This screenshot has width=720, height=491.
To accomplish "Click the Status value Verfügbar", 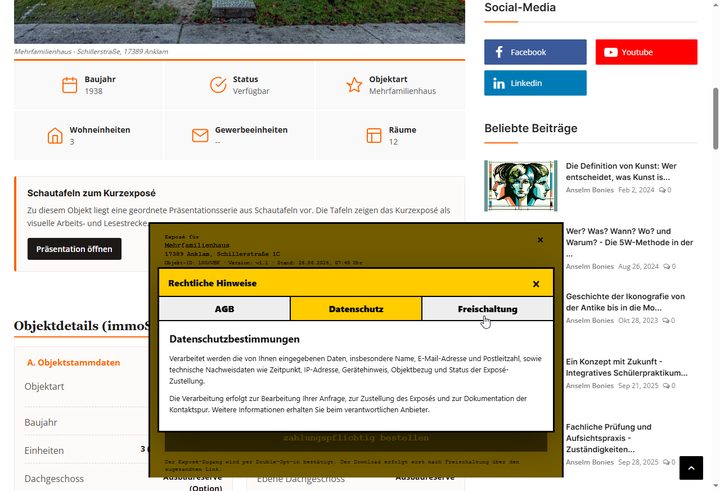I will click(251, 91).
